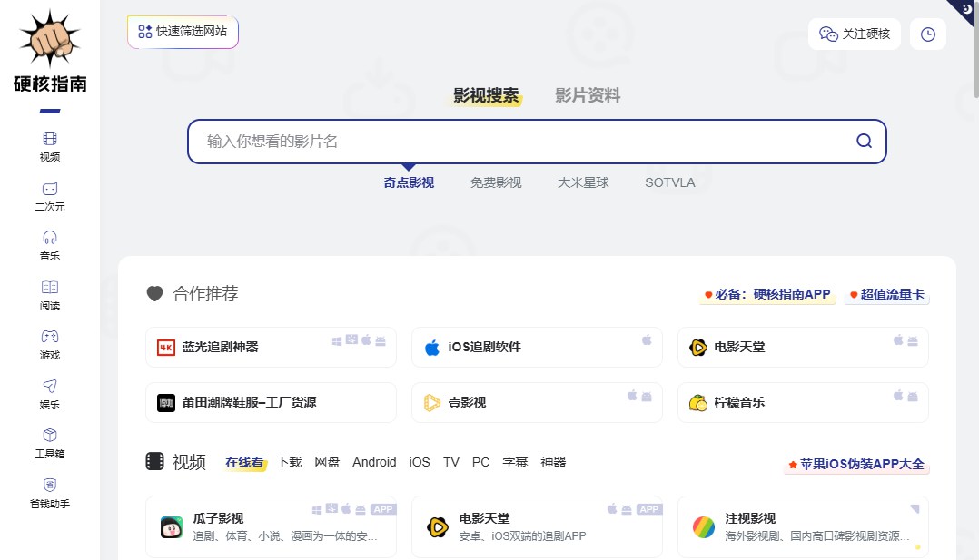The height and width of the screenshot is (560, 979).
Task: Open the 工具箱 box category
Action: click(50, 444)
